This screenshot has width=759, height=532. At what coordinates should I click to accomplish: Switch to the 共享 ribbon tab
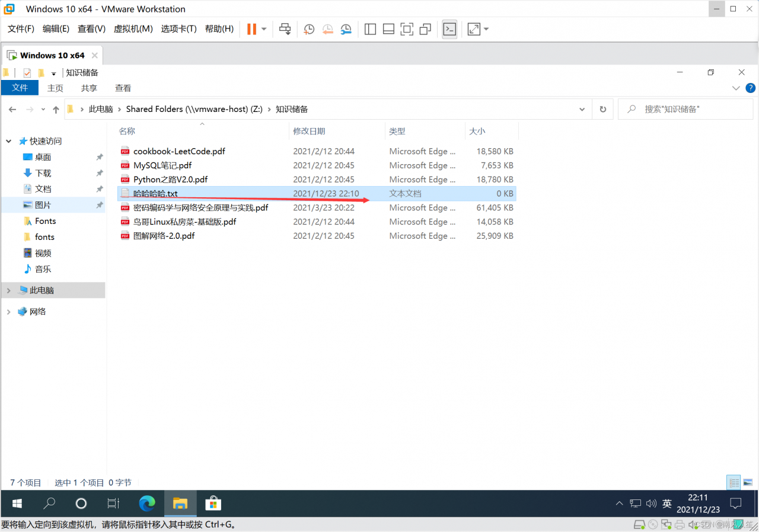point(89,88)
